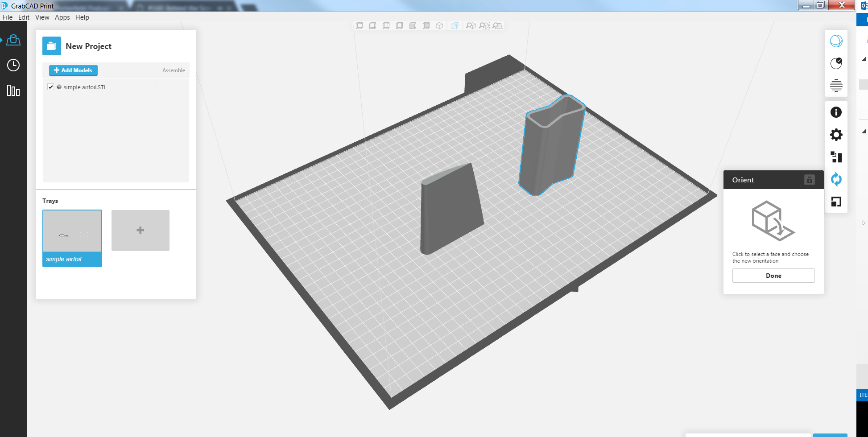Switch to the isometric view icon
The image size is (868, 437).
(439, 26)
